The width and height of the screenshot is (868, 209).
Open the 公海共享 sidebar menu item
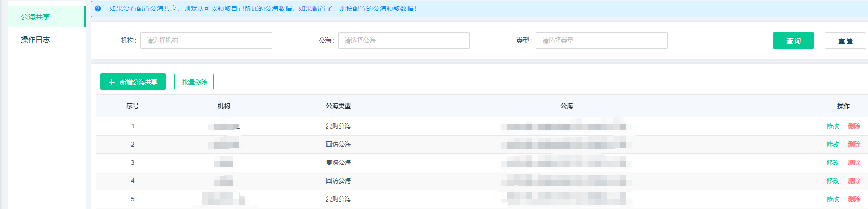click(35, 17)
